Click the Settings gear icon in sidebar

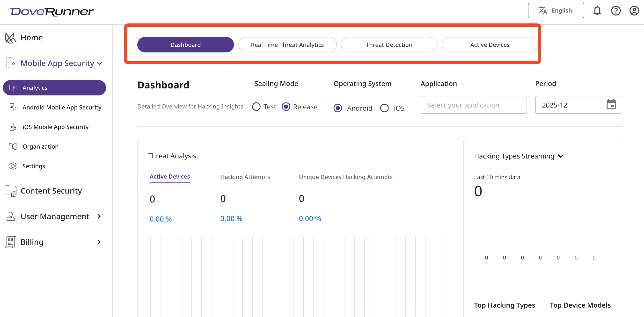(13, 166)
